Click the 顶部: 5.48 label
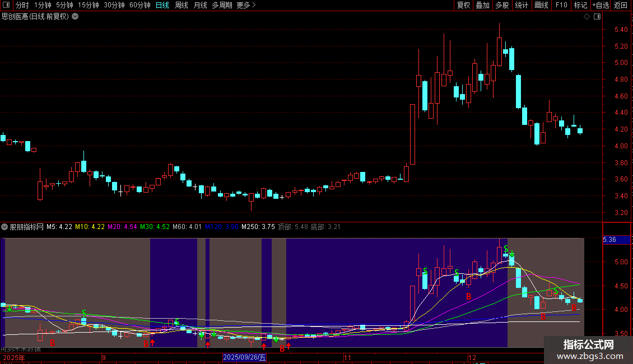633x364 pixels. pyautogui.click(x=292, y=227)
